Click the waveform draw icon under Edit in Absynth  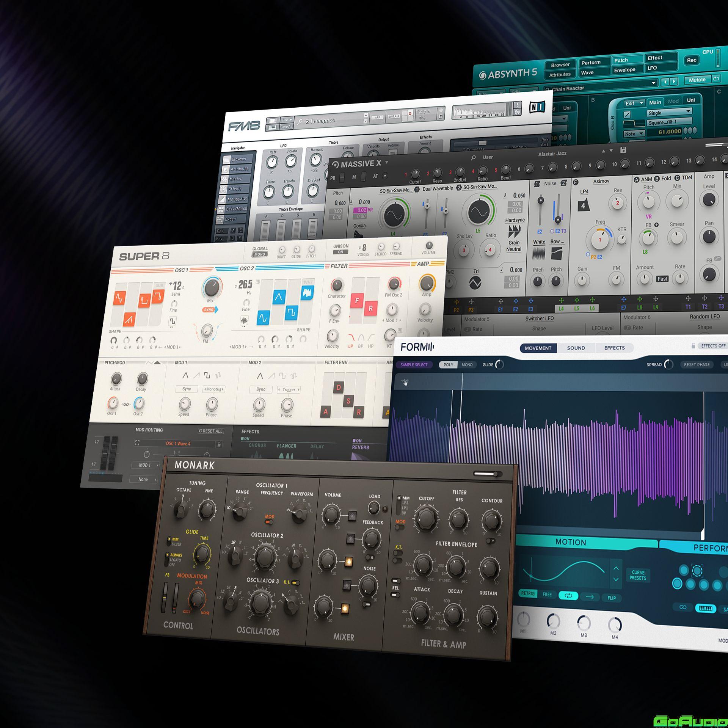point(627,114)
